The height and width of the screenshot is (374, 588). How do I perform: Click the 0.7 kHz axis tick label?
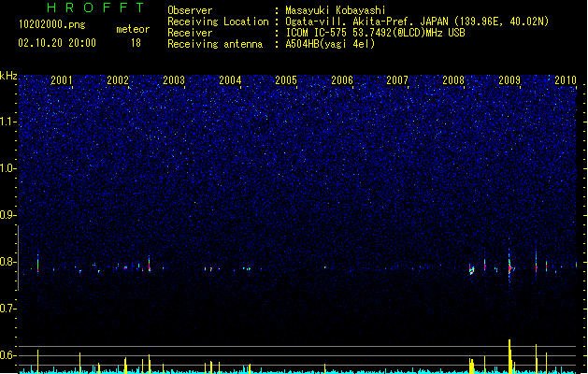[x=7, y=309]
